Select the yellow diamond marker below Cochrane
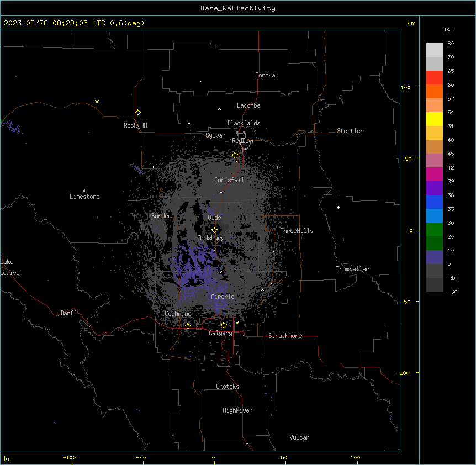The width and height of the screenshot is (476, 465). click(x=188, y=326)
